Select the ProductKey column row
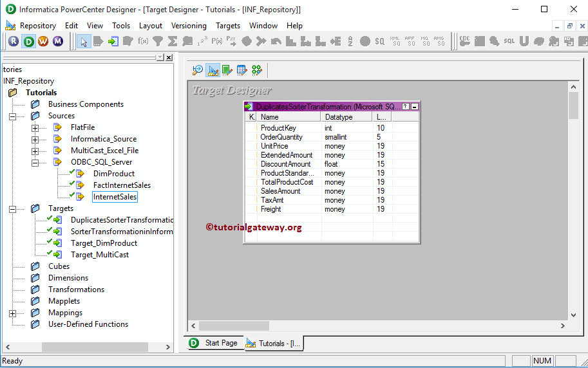The height and width of the screenshot is (368, 588). 332,128
